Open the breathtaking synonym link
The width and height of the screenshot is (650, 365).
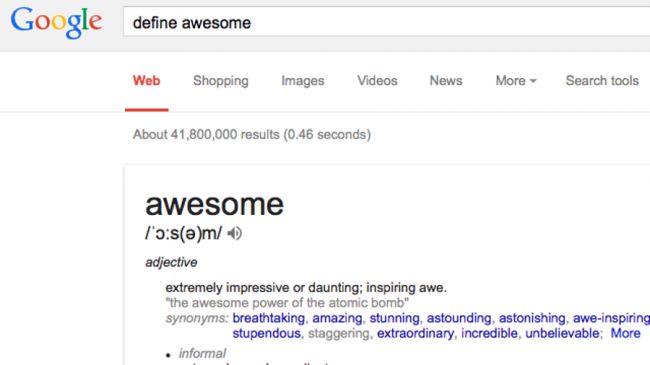pyautogui.click(x=269, y=318)
